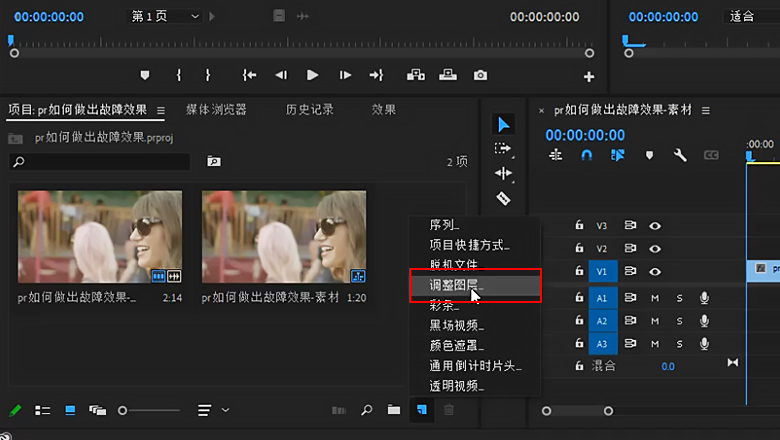
Task: Toggle lock on track V2
Action: pos(579,248)
